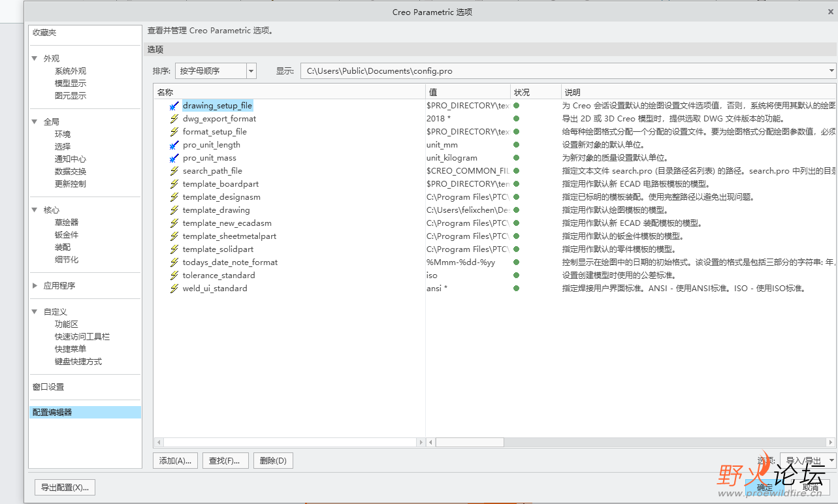Click the 状况 column header
838x504 pixels.
pos(536,93)
